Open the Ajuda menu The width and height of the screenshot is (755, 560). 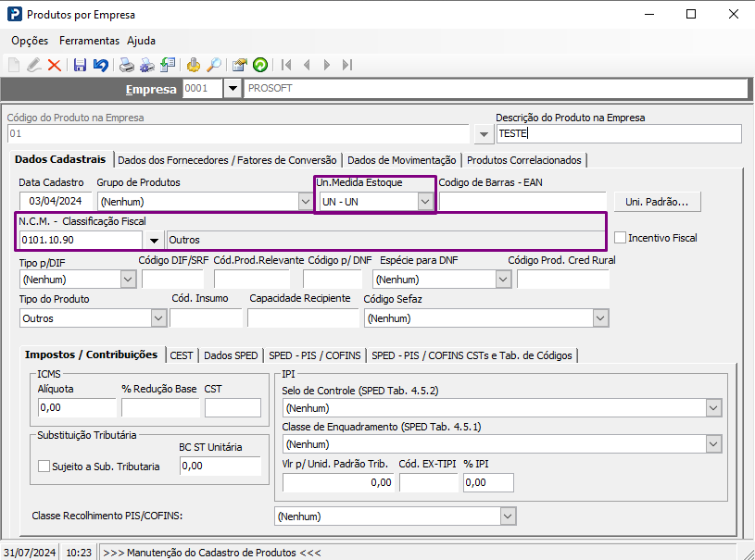point(141,41)
